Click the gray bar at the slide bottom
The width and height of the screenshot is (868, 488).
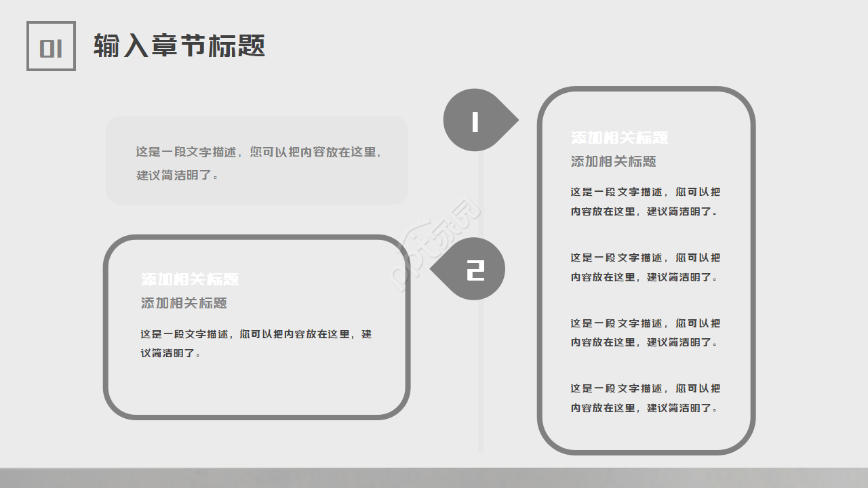[x=434, y=479]
